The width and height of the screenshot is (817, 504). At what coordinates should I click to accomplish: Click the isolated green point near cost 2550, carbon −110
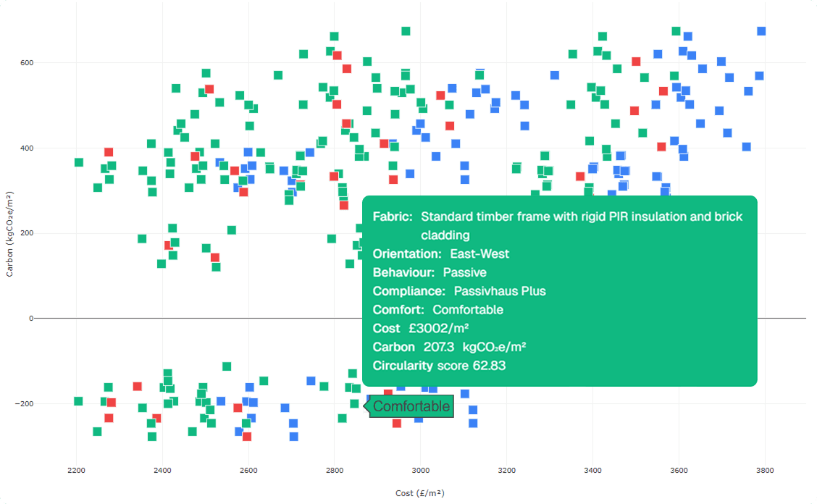tap(227, 366)
